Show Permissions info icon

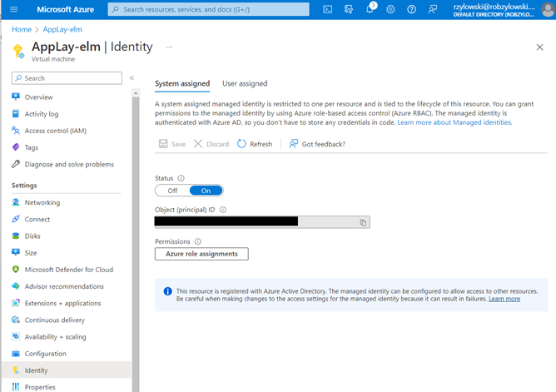[198, 241]
